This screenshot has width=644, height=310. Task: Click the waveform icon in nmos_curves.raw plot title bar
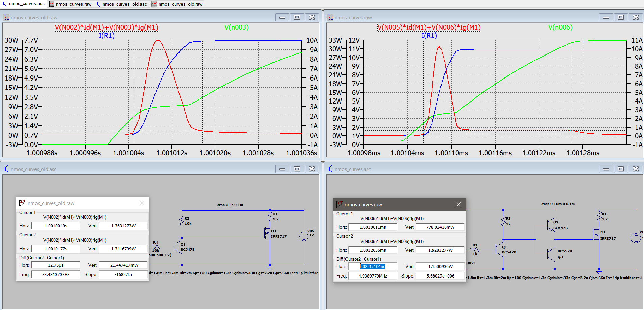click(330, 17)
